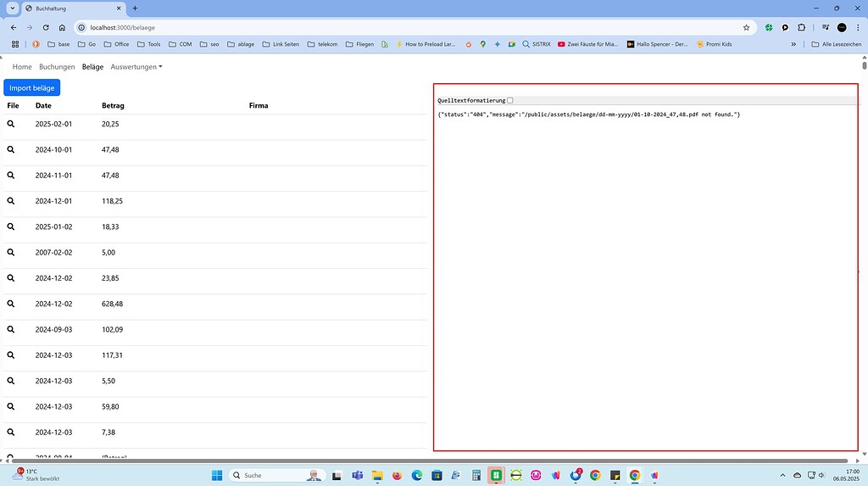Click the horizontal page scrollbar

pyautogui.click(x=430, y=461)
